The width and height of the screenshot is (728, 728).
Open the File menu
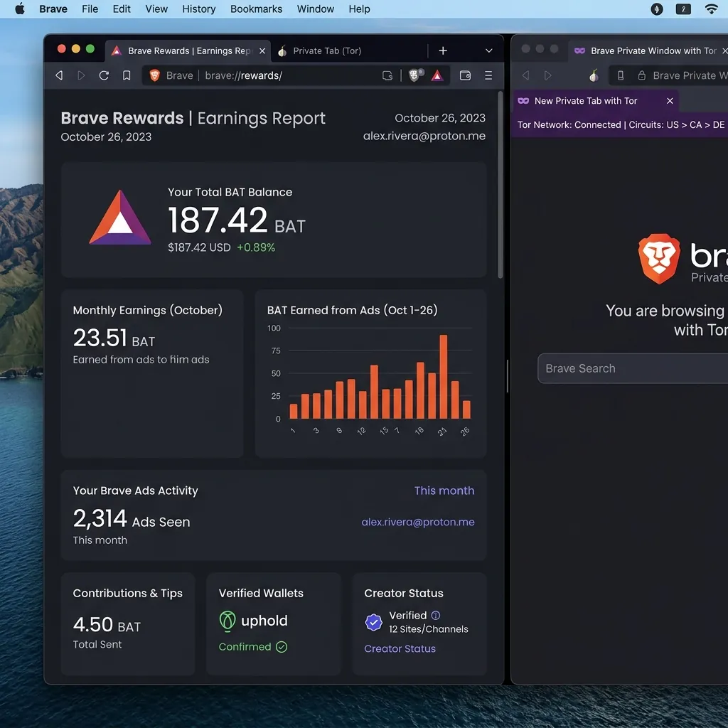coord(90,9)
